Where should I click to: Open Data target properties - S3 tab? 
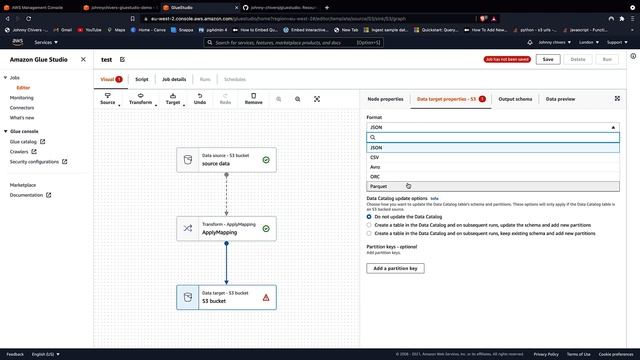click(451, 99)
